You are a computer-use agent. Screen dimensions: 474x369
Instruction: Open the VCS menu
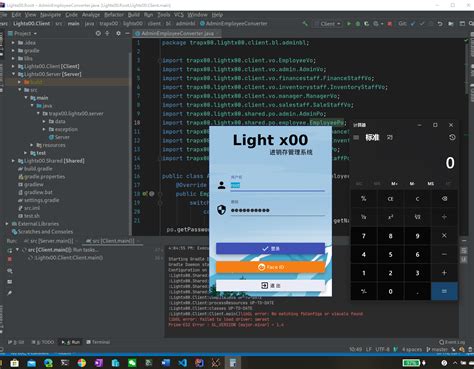(178, 15)
